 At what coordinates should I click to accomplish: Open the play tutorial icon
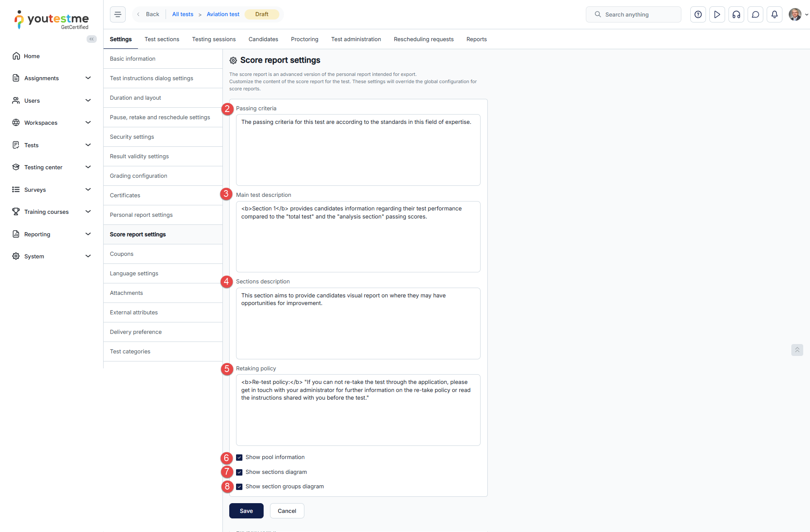click(717, 14)
